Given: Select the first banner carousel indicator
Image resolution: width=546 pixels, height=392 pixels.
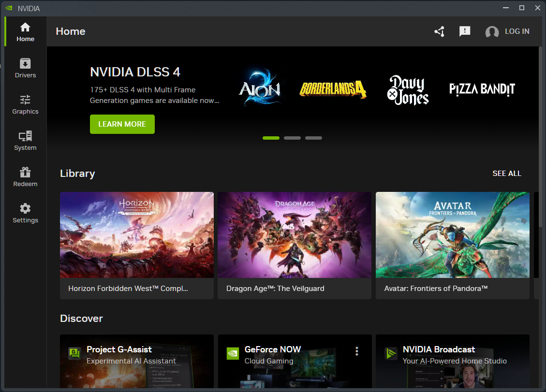Looking at the screenshot, I should [x=271, y=138].
